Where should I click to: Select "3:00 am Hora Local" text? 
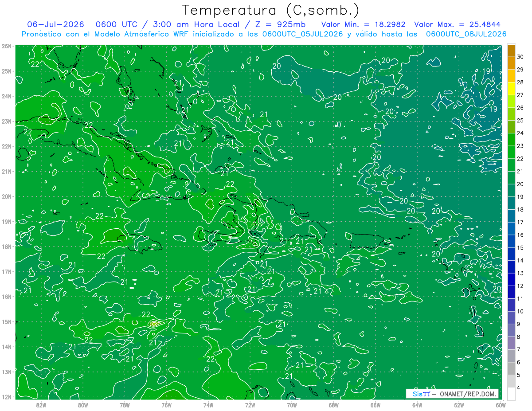pyautogui.click(x=197, y=24)
